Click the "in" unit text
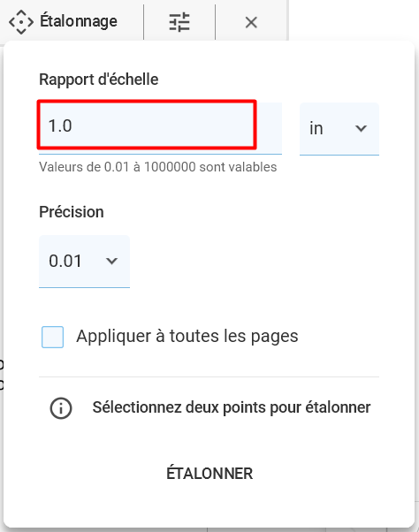Viewport: 419px width, 532px height. click(x=316, y=128)
